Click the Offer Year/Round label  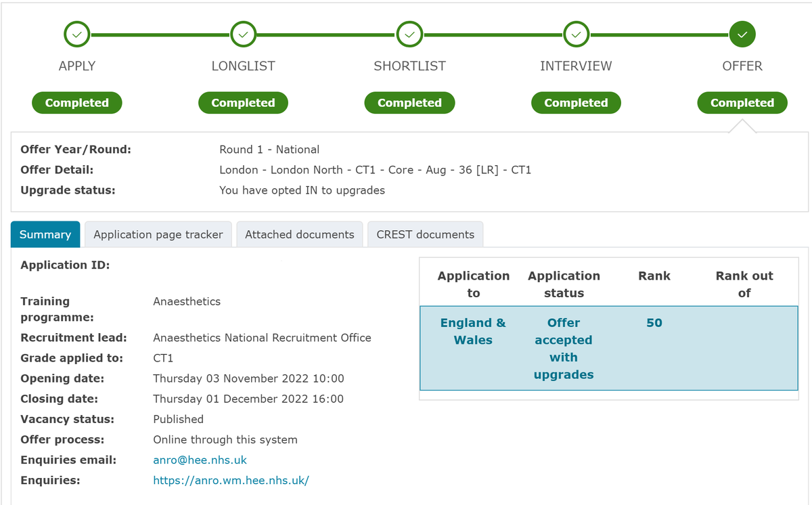click(76, 150)
